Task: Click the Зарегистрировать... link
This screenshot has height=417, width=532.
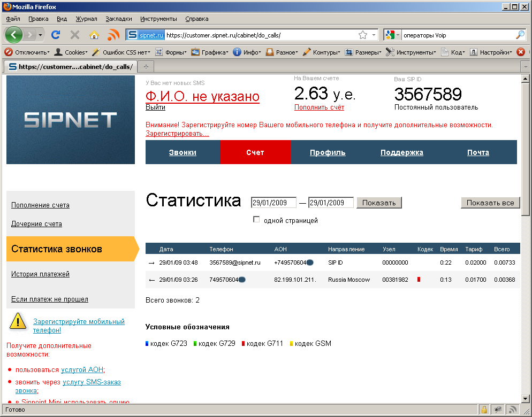Action: click(x=177, y=134)
